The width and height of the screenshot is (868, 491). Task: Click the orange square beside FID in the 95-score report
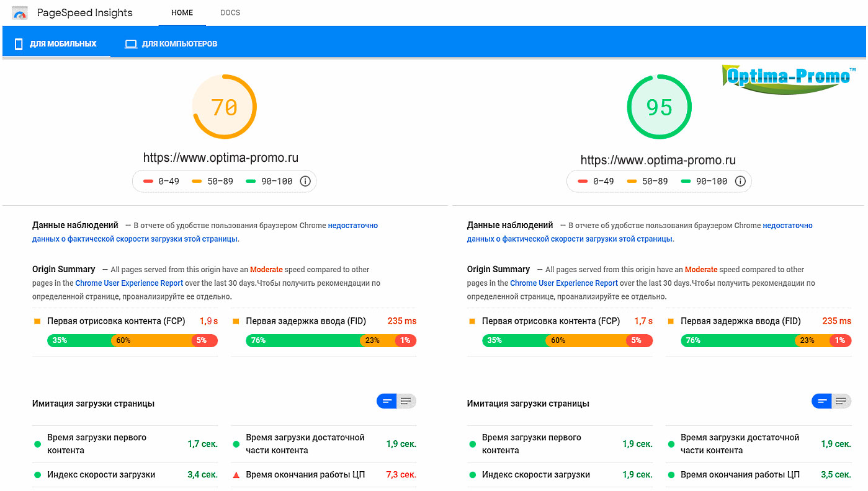(671, 321)
